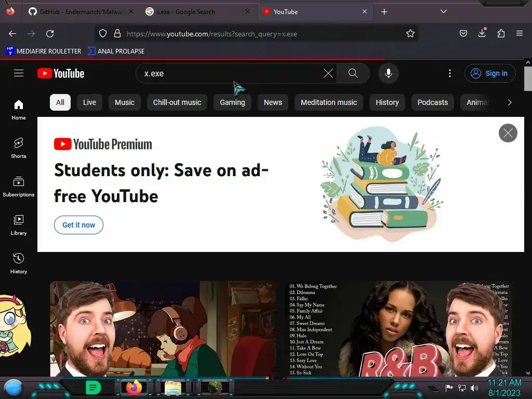Open the lofi girl video thumbnail
Image resolution: width=532 pixels, height=399 pixels.
click(x=163, y=328)
